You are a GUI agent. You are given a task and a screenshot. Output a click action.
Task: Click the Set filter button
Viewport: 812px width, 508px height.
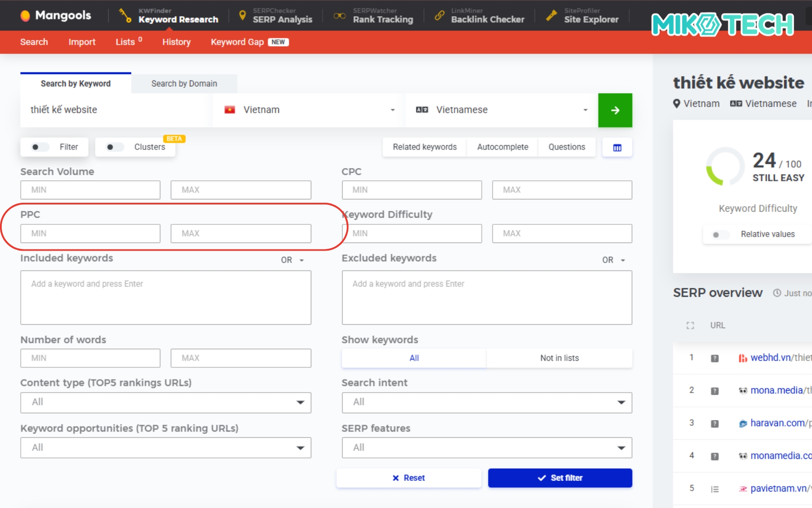[560, 478]
